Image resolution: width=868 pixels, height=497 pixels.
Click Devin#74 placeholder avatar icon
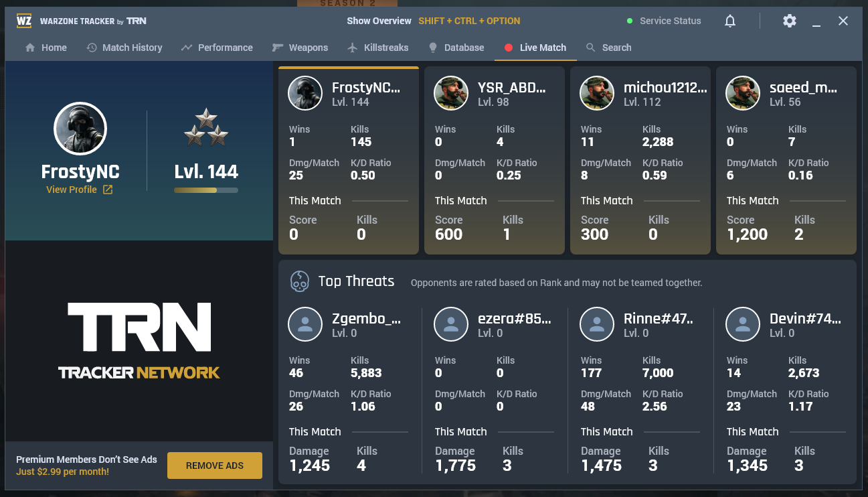pos(743,324)
